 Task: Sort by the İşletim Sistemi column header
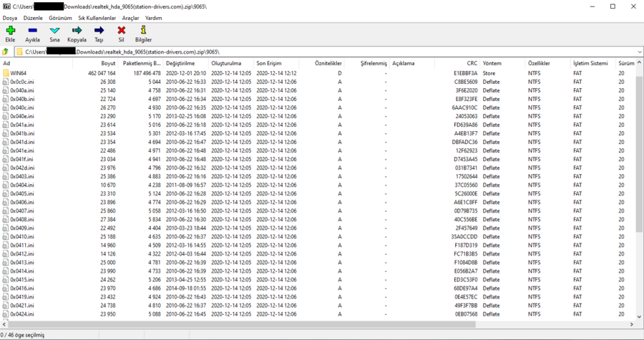tap(592, 64)
